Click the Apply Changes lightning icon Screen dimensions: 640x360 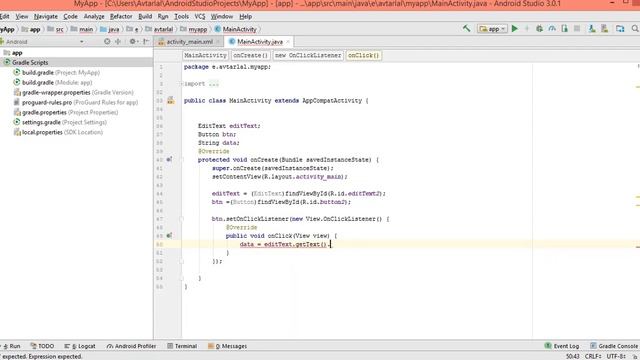click(527, 29)
